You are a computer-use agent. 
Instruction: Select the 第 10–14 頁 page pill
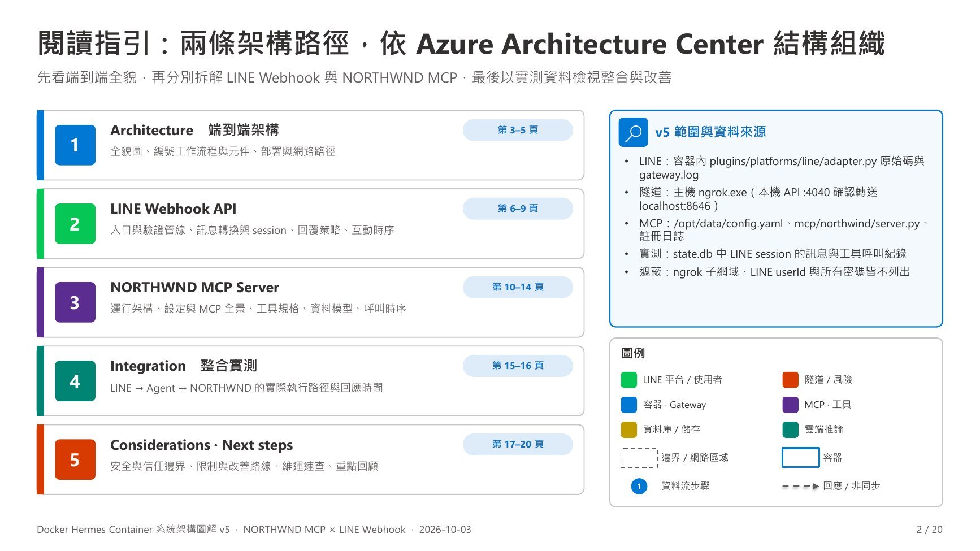[x=518, y=287]
